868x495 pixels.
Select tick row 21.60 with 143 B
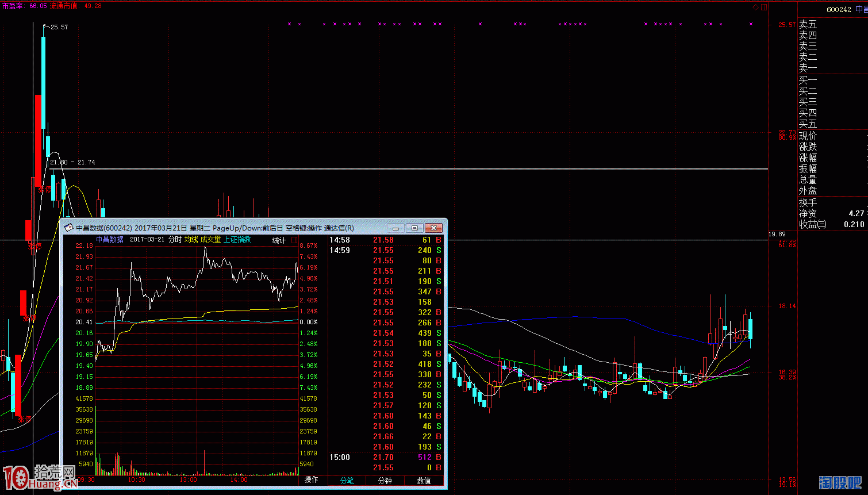[x=386, y=416]
